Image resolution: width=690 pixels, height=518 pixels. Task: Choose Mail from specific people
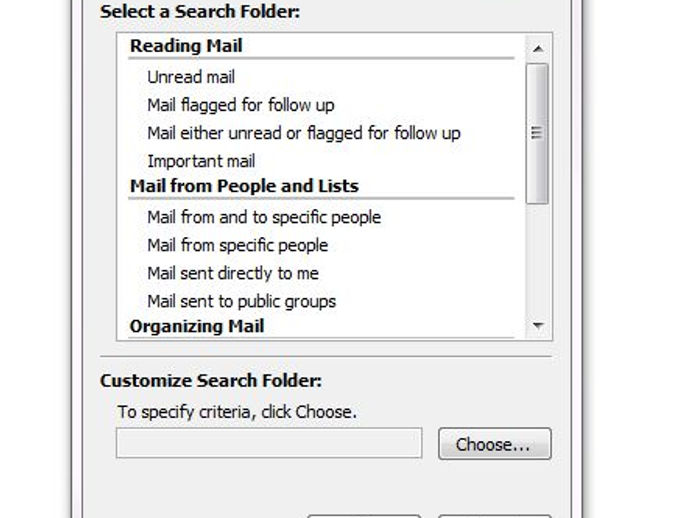click(x=238, y=246)
